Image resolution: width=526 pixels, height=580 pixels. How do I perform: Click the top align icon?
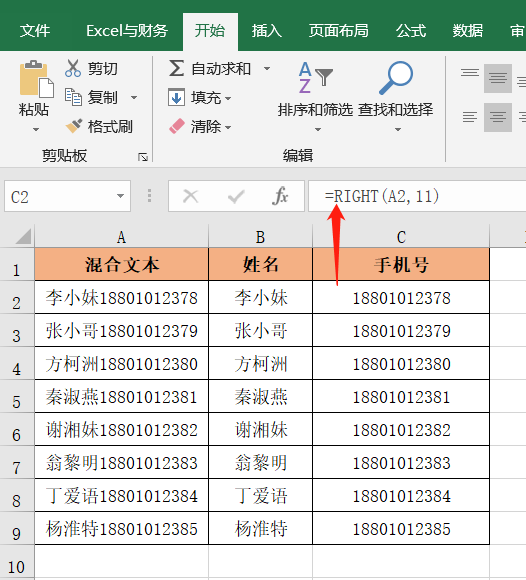tap(470, 73)
